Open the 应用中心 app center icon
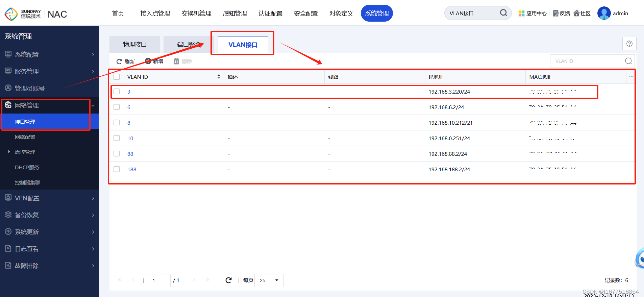The width and height of the screenshot is (644, 297). [x=521, y=14]
